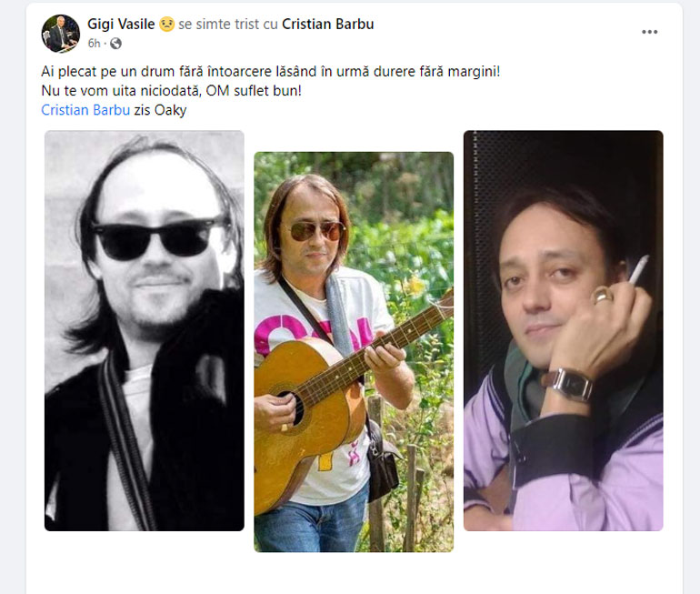The image size is (700, 594).
Task: Open the black-and-white portrait photo
Action: coord(145,330)
